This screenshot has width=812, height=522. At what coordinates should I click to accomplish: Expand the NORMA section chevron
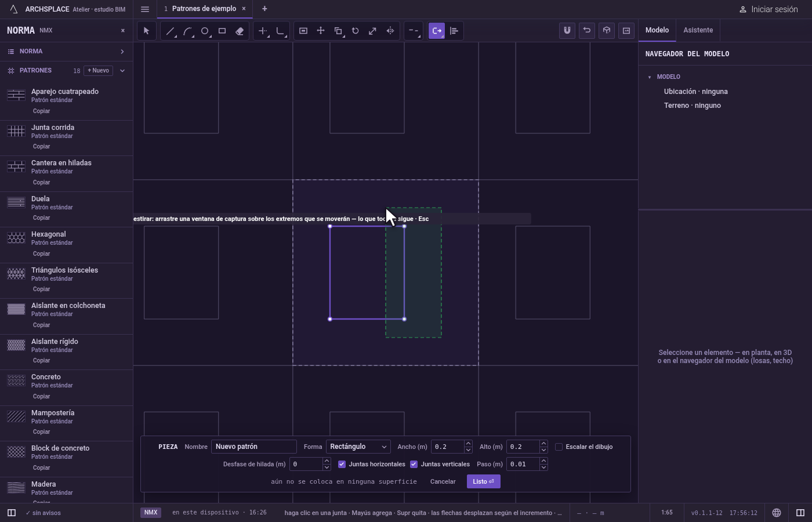click(122, 52)
